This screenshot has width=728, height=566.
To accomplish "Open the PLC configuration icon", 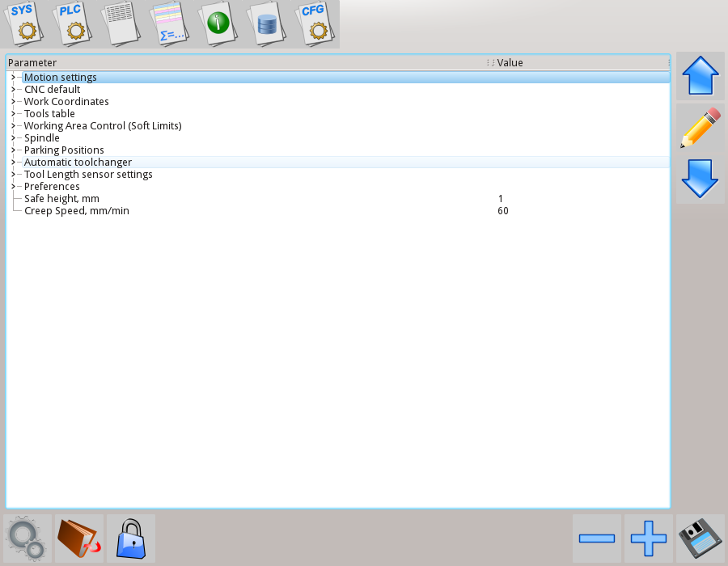I will coord(74,23).
